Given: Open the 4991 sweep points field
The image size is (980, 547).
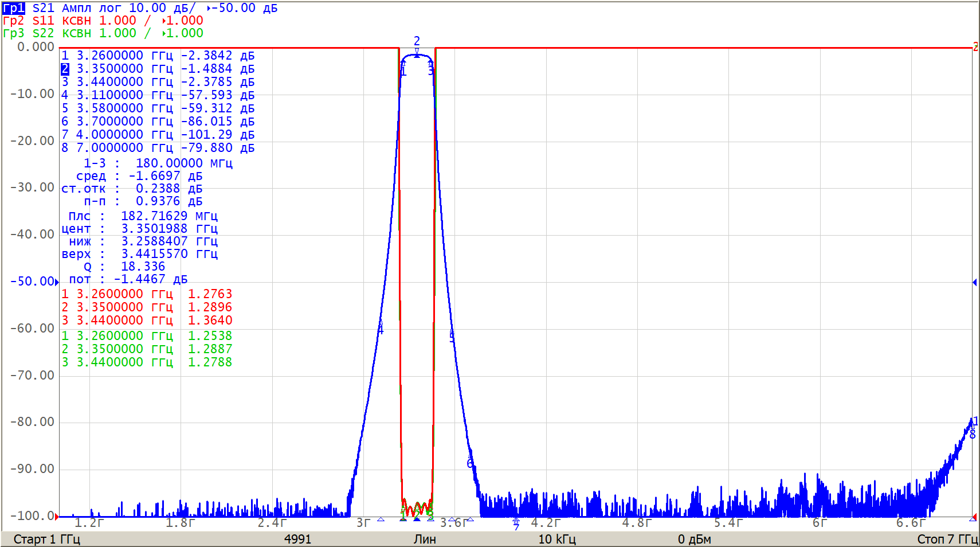Looking at the screenshot, I should tap(297, 539).
